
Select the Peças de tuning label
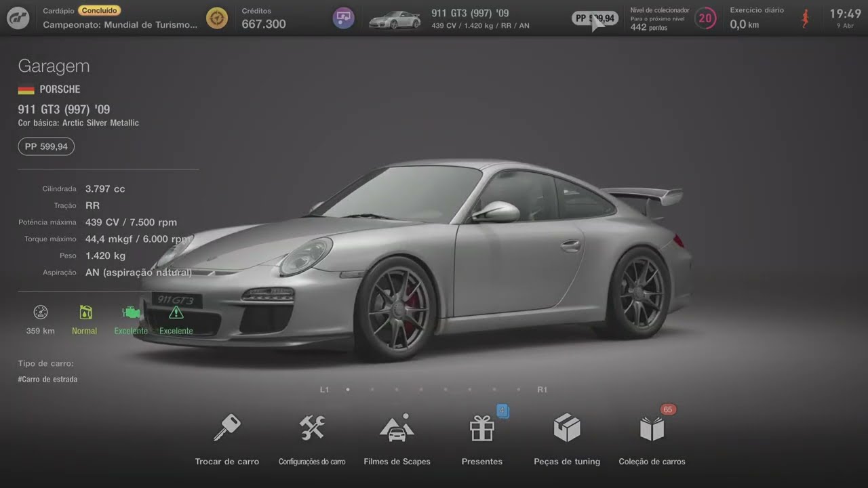(567, 462)
